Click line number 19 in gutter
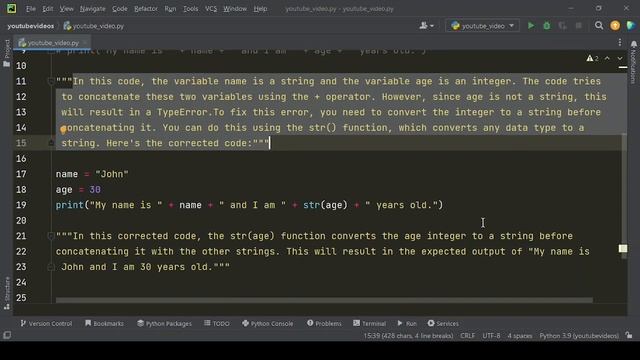The image size is (640, 360). (21, 205)
